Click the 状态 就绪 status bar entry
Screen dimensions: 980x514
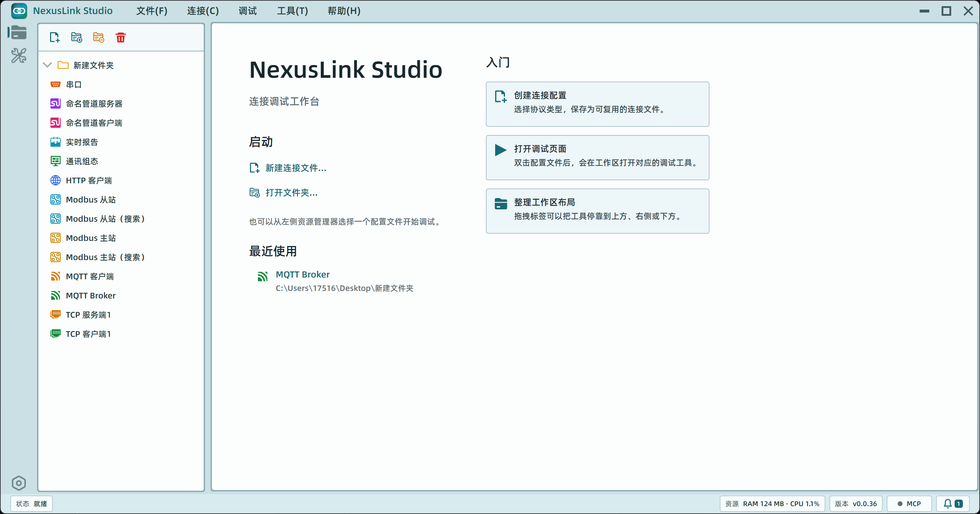(32, 504)
